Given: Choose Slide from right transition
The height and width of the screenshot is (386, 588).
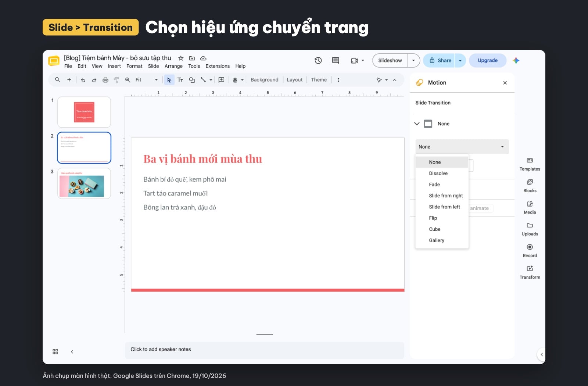Looking at the screenshot, I should [442, 196].
